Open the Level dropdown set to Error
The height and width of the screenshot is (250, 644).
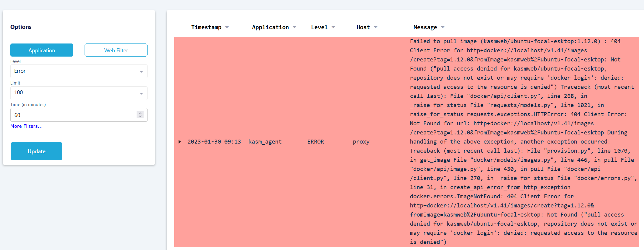point(79,71)
